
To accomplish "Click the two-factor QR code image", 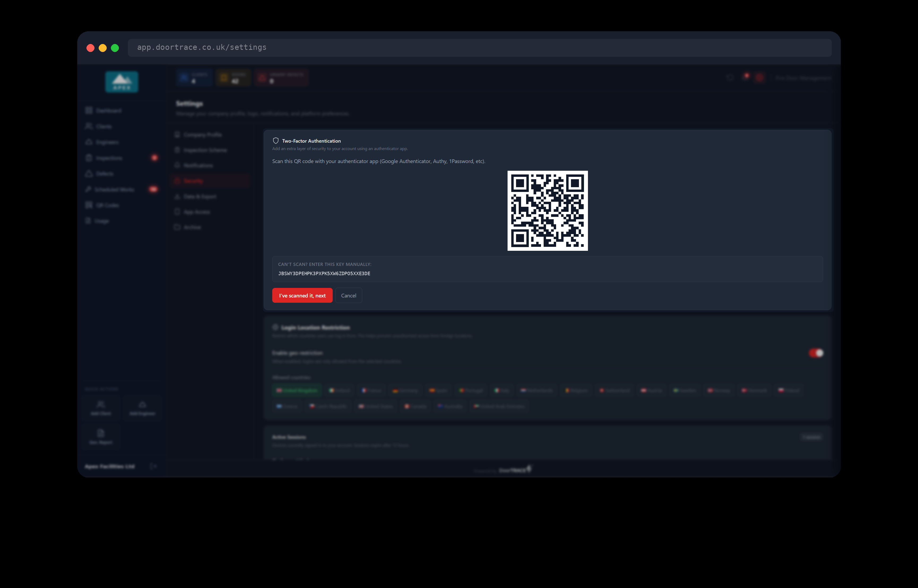I will [547, 211].
